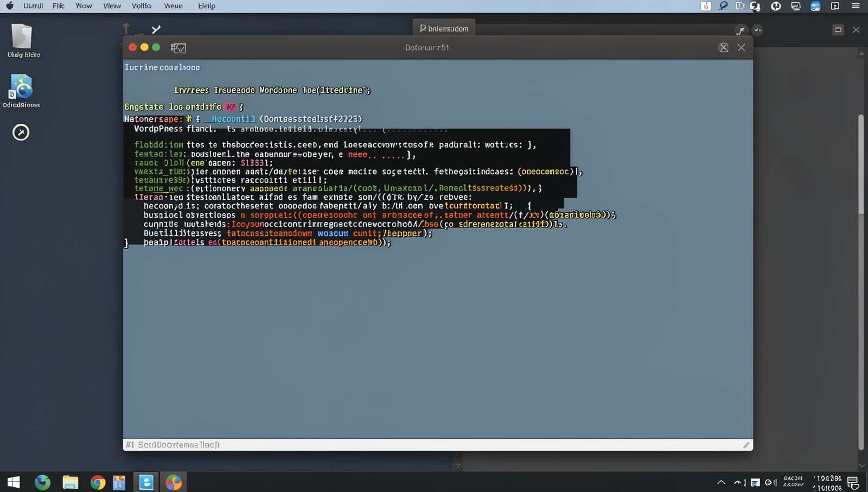Click the scroll down arrow of background window

click(861, 466)
